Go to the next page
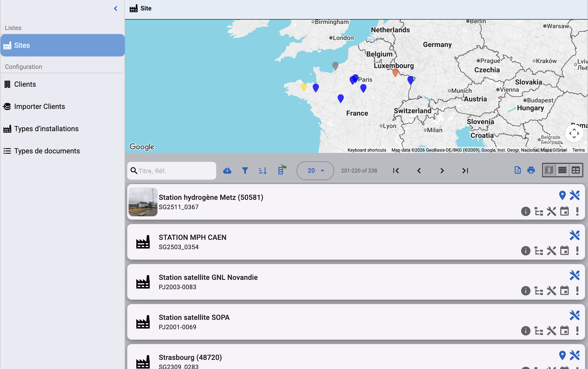 442,170
